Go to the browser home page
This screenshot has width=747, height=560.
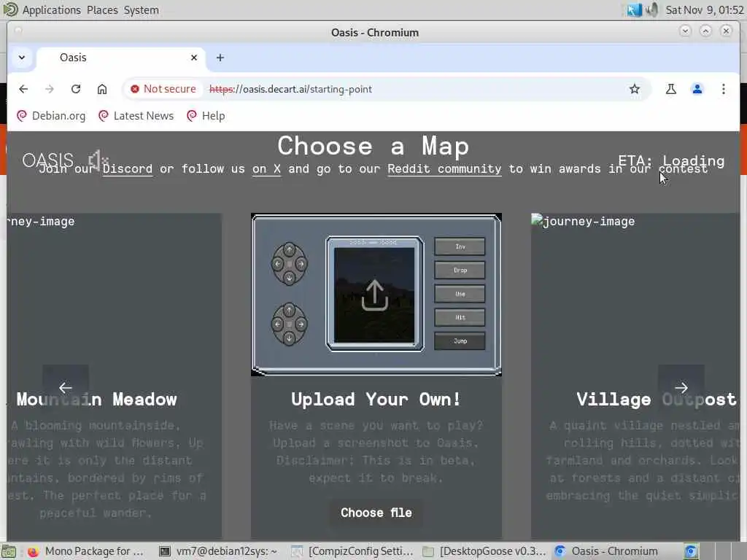coord(102,89)
